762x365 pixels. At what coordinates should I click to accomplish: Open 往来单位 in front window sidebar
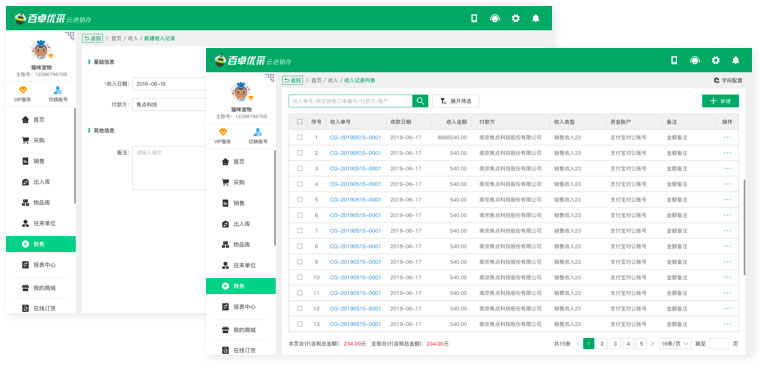240,265
